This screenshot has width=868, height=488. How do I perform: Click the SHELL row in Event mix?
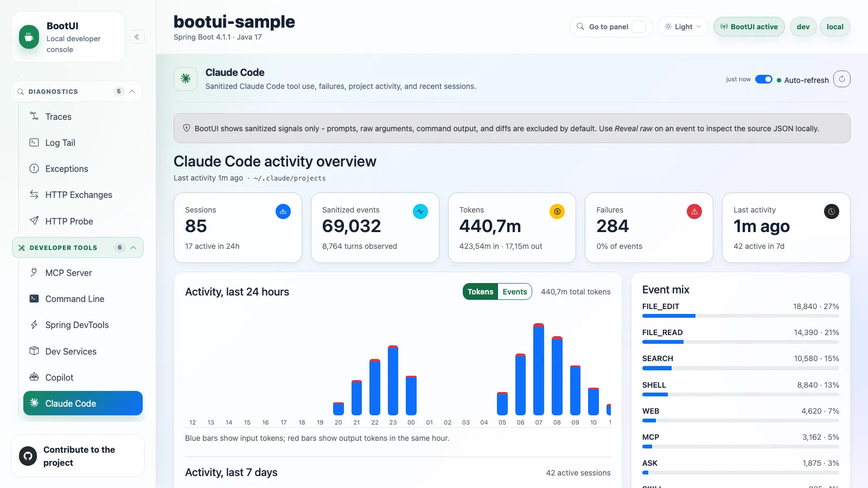[x=741, y=389]
